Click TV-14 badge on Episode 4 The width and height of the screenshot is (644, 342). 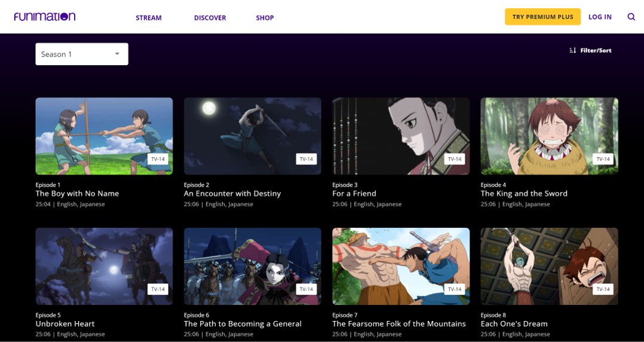pos(603,159)
